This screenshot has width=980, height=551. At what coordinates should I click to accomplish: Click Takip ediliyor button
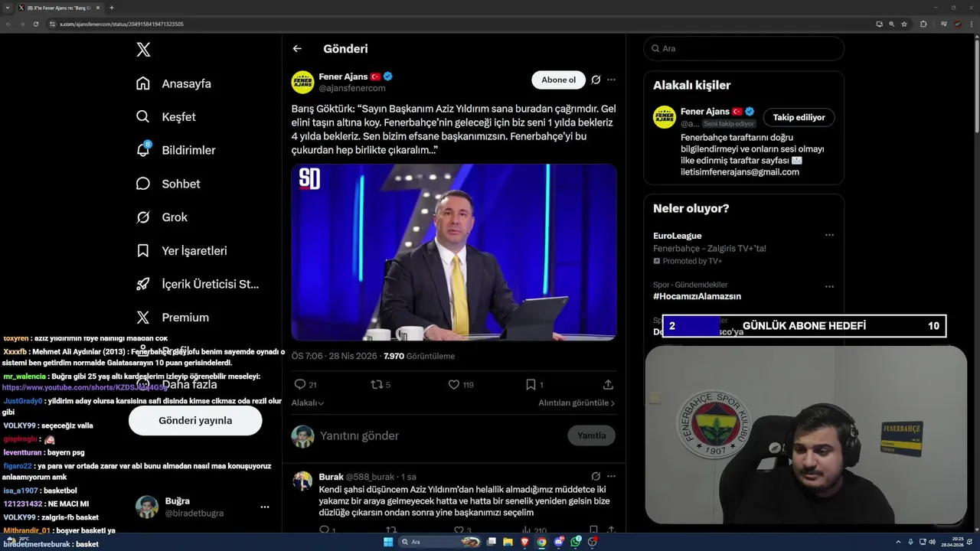[799, 117]
